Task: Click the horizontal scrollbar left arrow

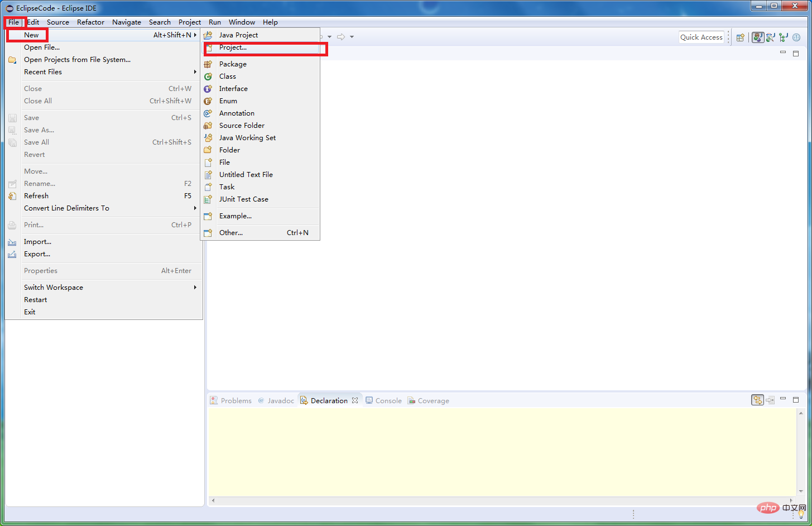Action: [x=213, y=500]
